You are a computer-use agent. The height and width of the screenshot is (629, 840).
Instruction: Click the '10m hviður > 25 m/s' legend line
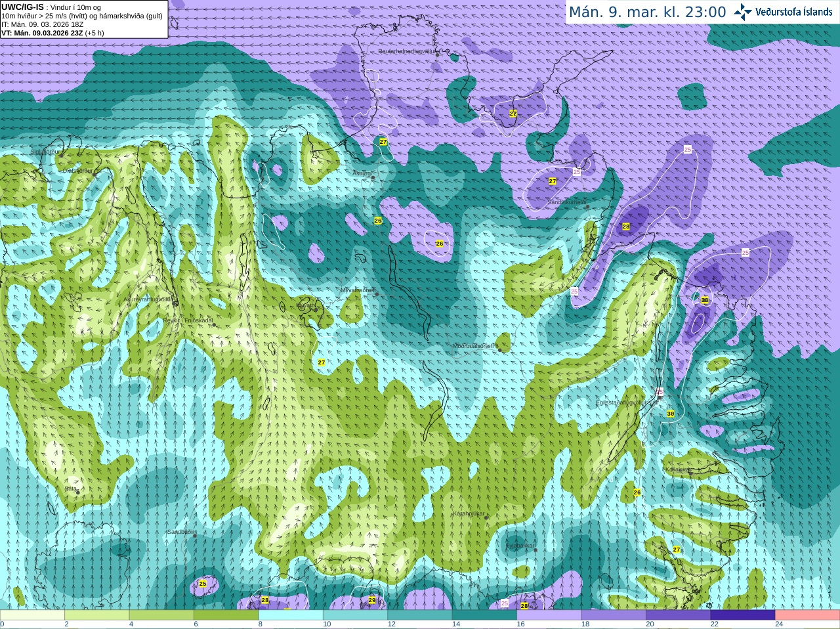(82, 16)
